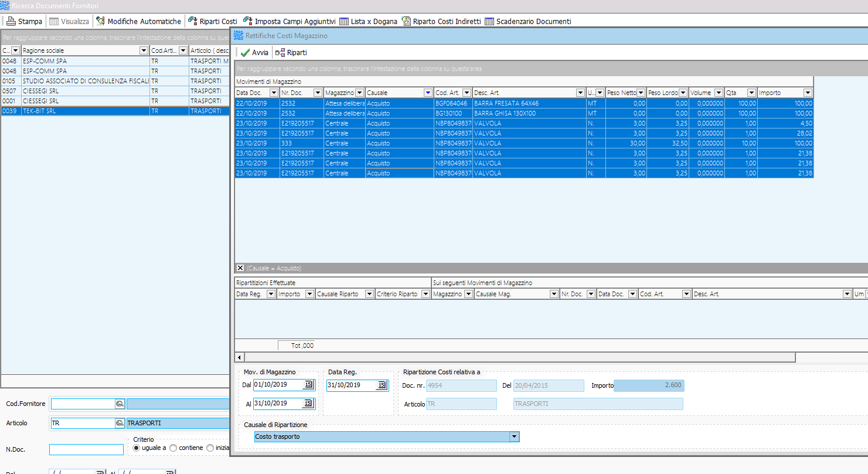The image size is (868, 474).
Task: Click the Riparti button in Rettifiche window
Action: coord(291,53)
